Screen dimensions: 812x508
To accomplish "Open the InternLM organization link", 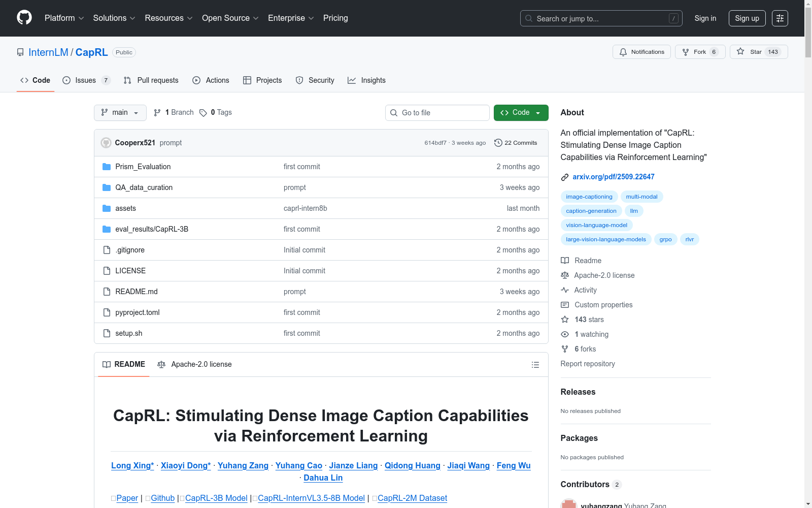I will point(48,52).
